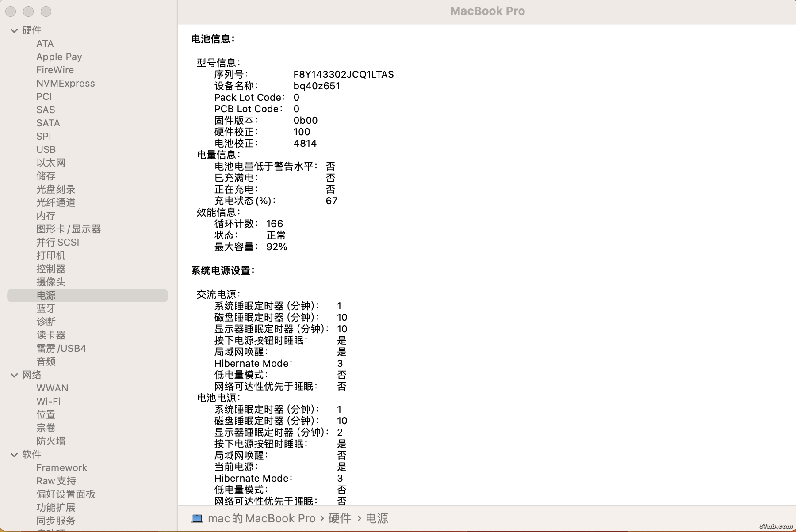Open the 读卡器 entry

51,335
